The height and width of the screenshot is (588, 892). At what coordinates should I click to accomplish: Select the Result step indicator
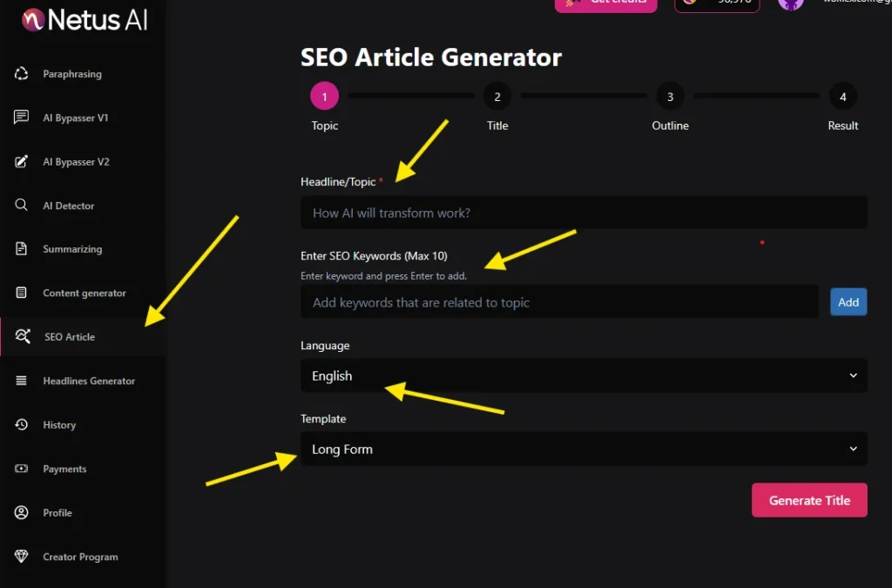(842, 96)
